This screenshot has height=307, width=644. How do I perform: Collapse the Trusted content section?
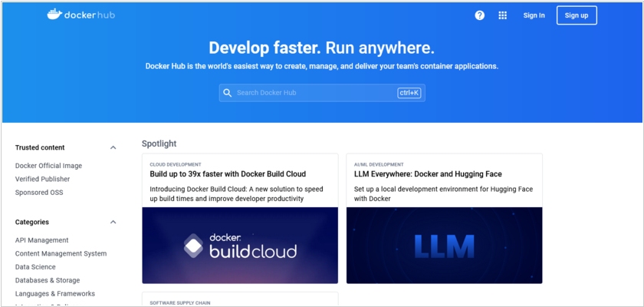113,147
